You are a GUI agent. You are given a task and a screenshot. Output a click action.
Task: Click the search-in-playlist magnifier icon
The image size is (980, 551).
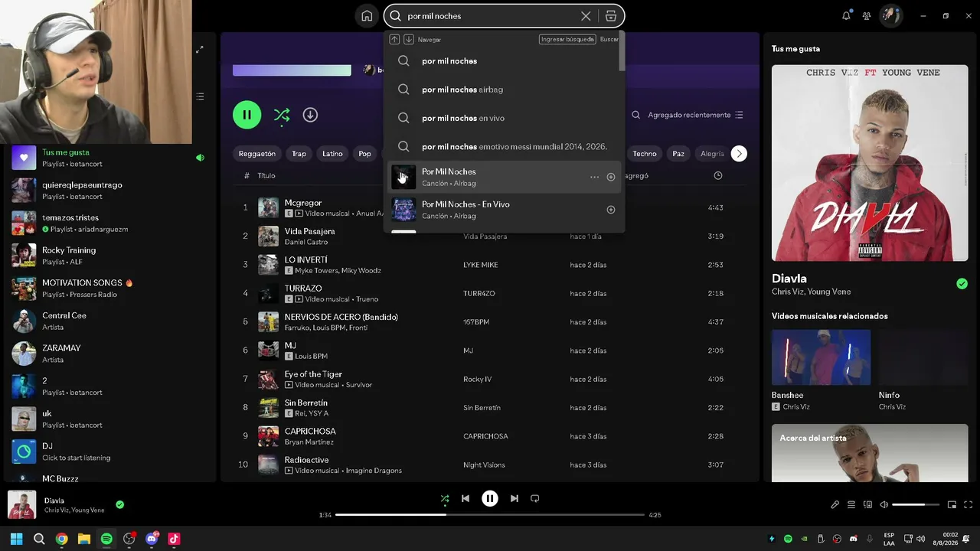click(635, 115)
